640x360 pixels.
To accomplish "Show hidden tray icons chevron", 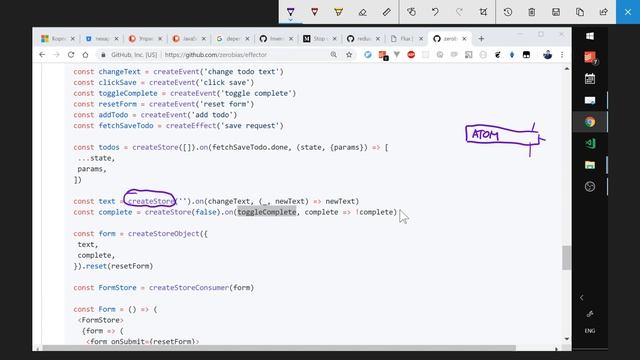I will coord(582,298).
